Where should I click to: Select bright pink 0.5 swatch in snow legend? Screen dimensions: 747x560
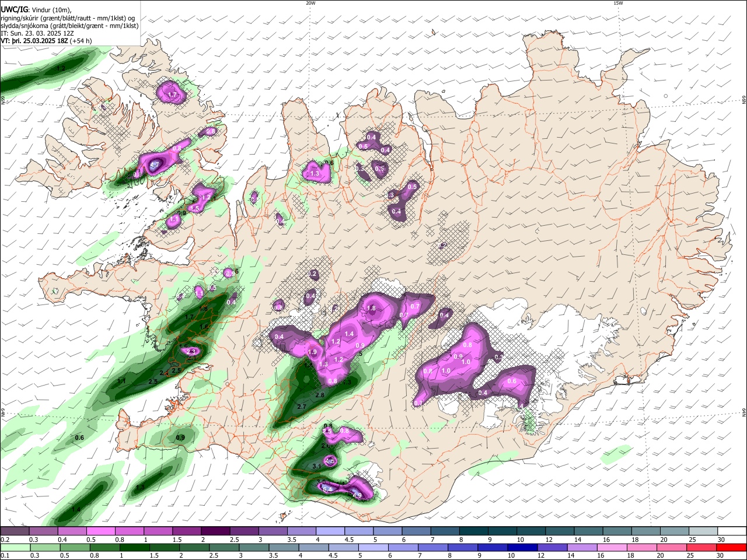pos(101,531)
